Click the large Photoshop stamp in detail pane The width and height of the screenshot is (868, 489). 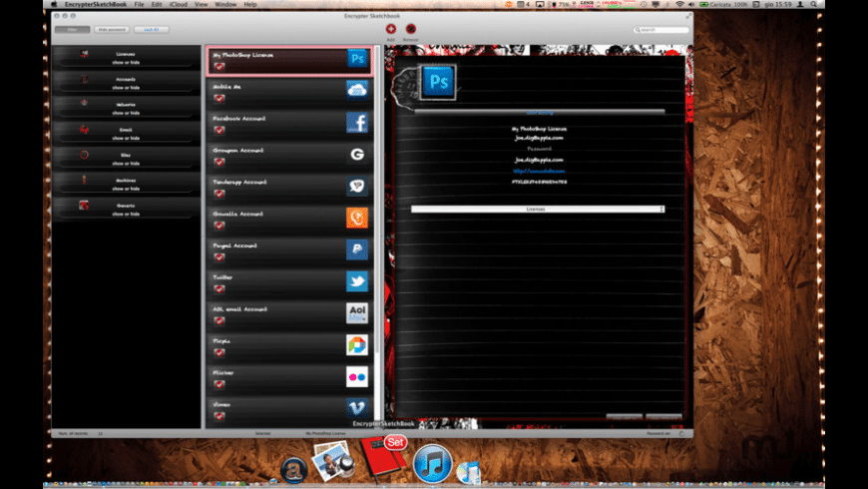tap(438, 82)
